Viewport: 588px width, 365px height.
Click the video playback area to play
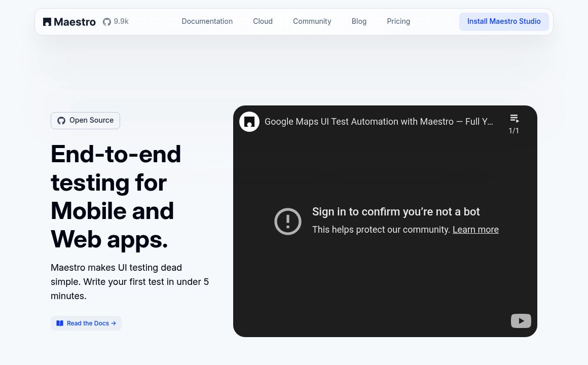[385, 279]
